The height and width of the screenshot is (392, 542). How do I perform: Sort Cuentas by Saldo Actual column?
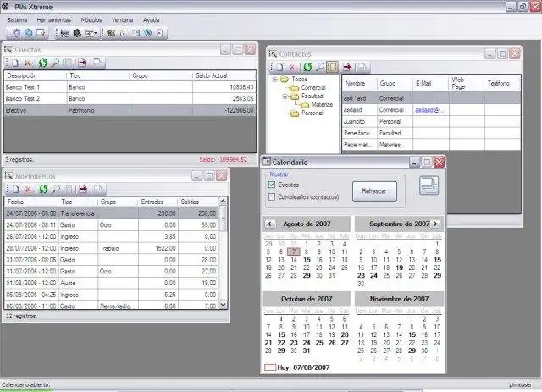[x=224, y=75]
